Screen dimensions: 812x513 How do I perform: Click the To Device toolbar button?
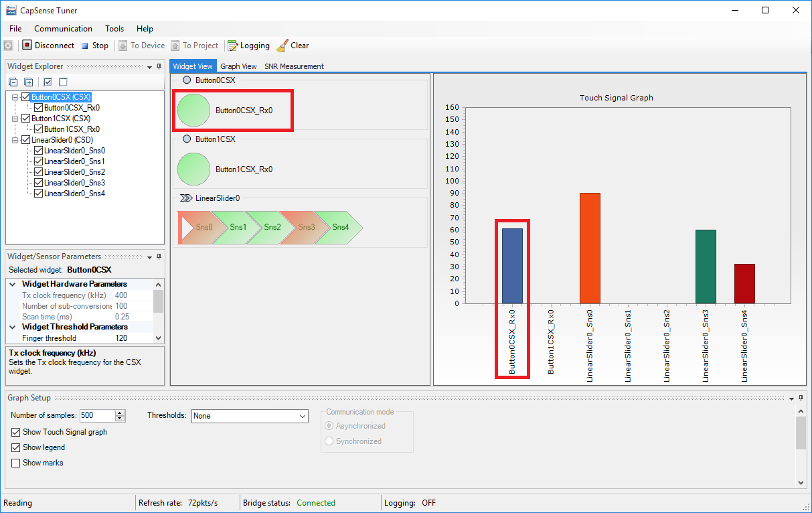[x=141, y=46]
